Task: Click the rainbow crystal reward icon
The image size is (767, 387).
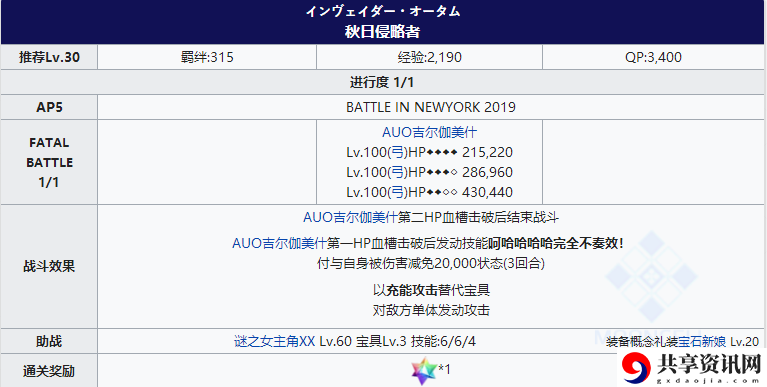Action: point(425,371)
